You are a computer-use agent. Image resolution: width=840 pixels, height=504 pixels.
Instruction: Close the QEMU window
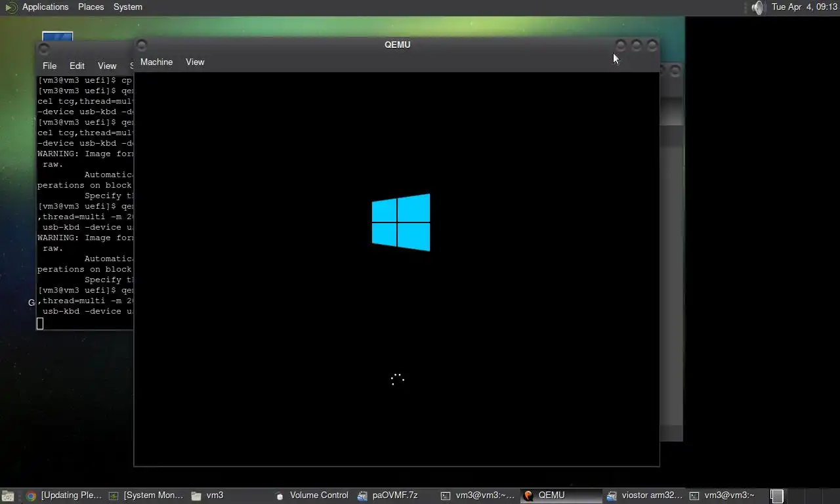[x=652, y=45]
